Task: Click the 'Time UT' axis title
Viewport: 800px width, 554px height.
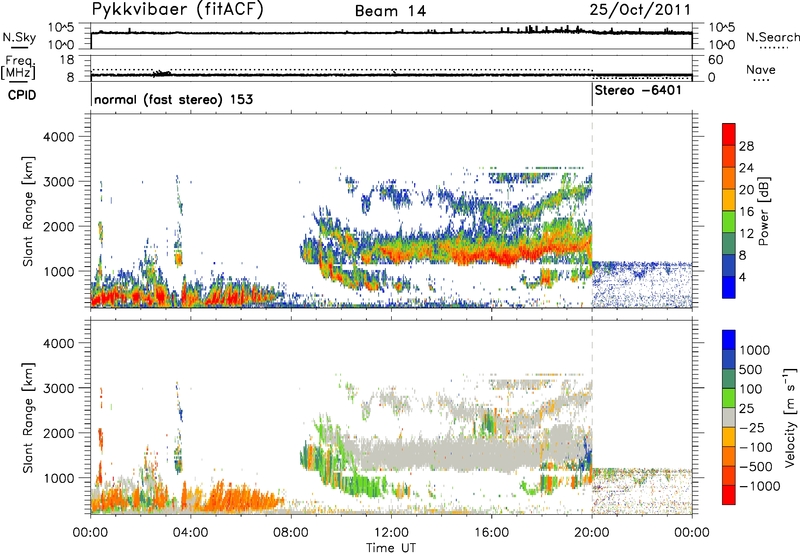Action: 391,548
